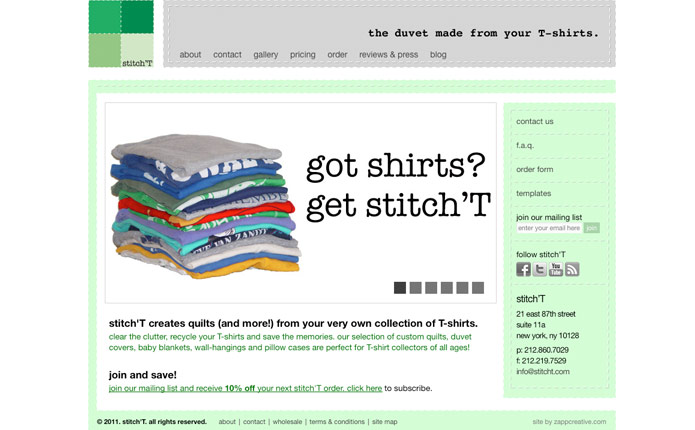Select the third slideshow indicator square
The width and height of the screenshot is (695, 430).
pos(431,288)
